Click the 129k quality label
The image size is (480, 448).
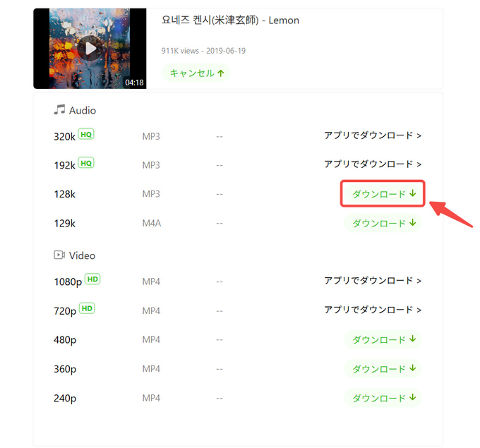point(65,224)
